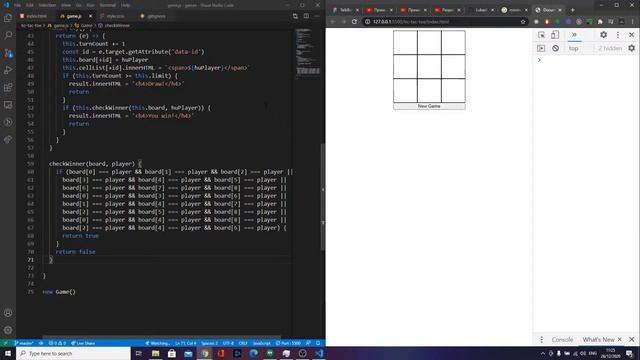Close the DevTools bottom drawer
Screen dimensions: 640x360
tap(631, 339)
